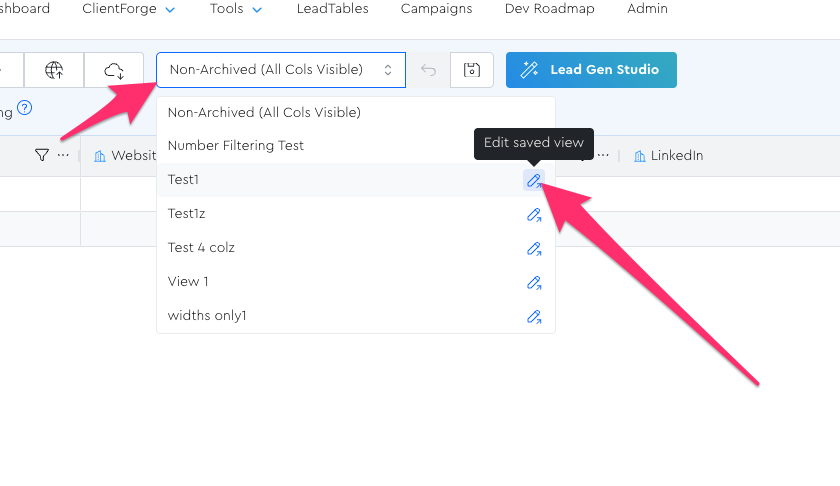840x486 pixels.
Task: Click the cloud download icon button
Action: (x=114, y=70)
